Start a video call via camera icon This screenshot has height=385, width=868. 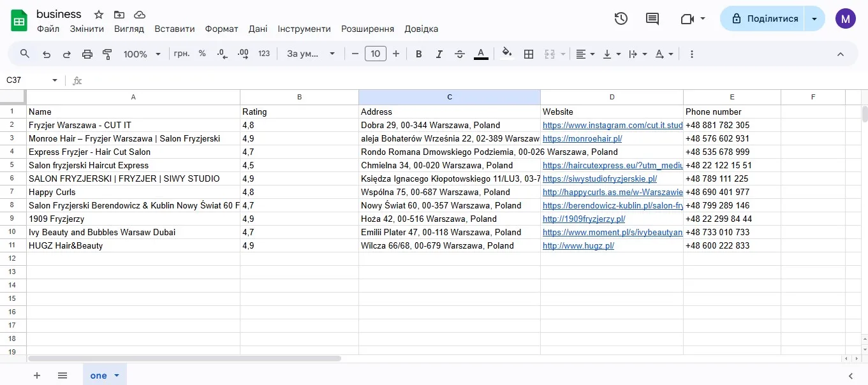point(688,18)
